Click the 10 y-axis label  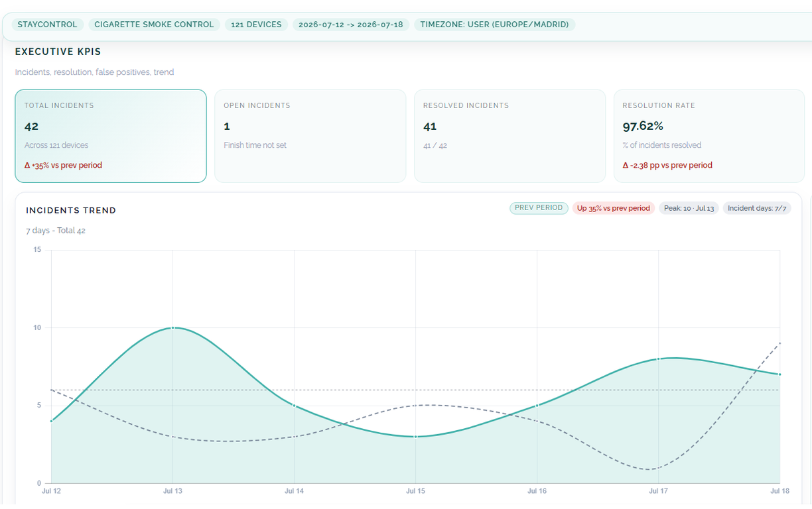click(37, 327)
